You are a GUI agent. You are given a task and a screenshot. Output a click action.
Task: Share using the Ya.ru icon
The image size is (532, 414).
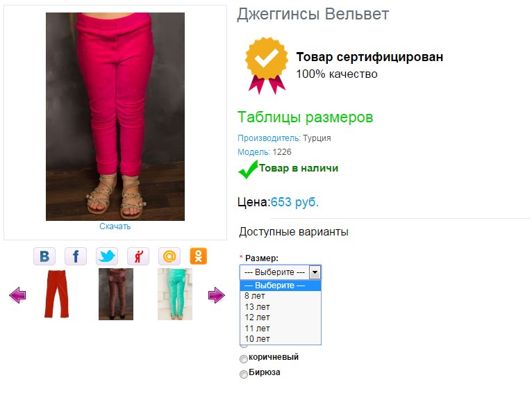(x=138, y=256)
